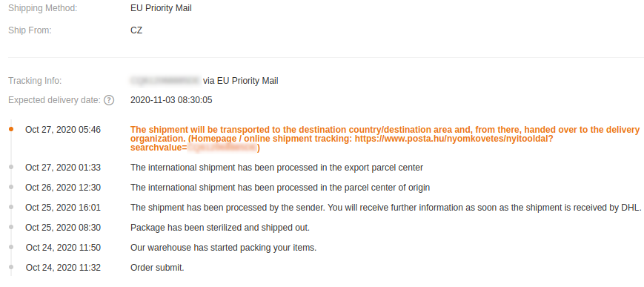Viewport: 644px width, 287px height.
Task: Click the Oct 24 11:50 timeline dot
Action: 11,247
